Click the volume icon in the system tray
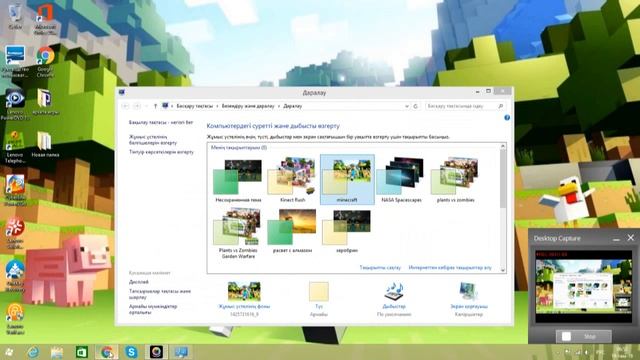The height and width of the screenshot is (360, 640). tap(587, 352)
